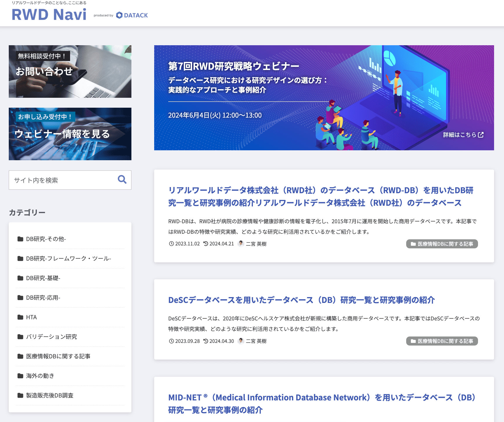Click RWD-DB article summary starting RWD-DBは、RWD社が
Screen dimensions: 504x422
(322, 226)
